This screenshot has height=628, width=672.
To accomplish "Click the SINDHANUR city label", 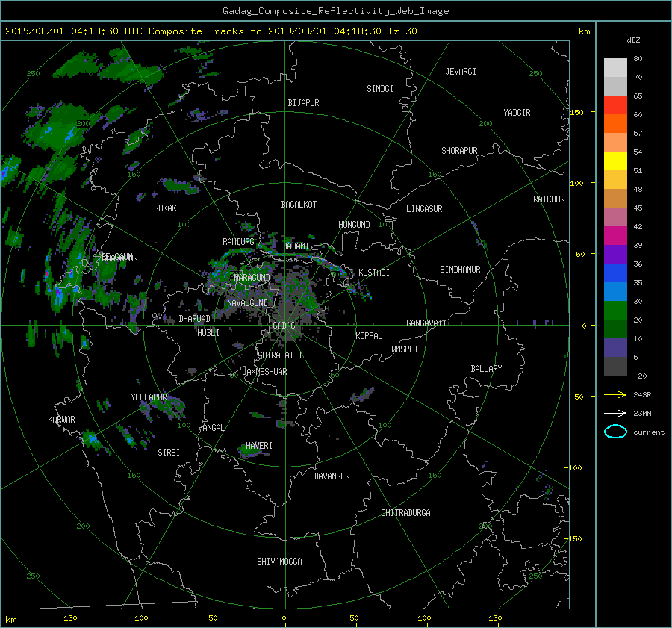I will tap(460, 270).
